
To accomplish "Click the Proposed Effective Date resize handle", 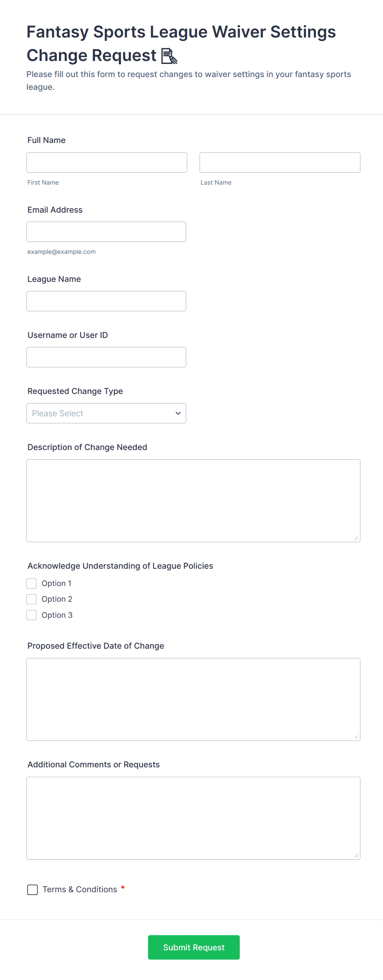I will (x=356, y=736).
